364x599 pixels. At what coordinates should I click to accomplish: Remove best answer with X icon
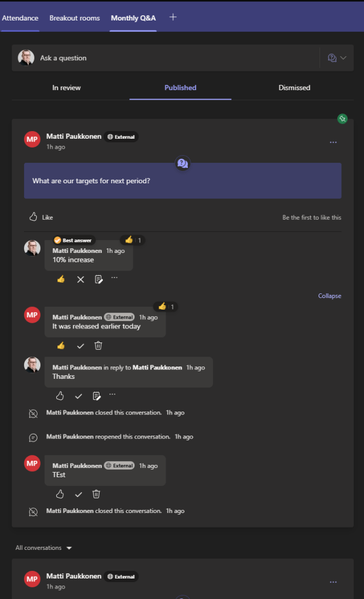click(81, 279)
